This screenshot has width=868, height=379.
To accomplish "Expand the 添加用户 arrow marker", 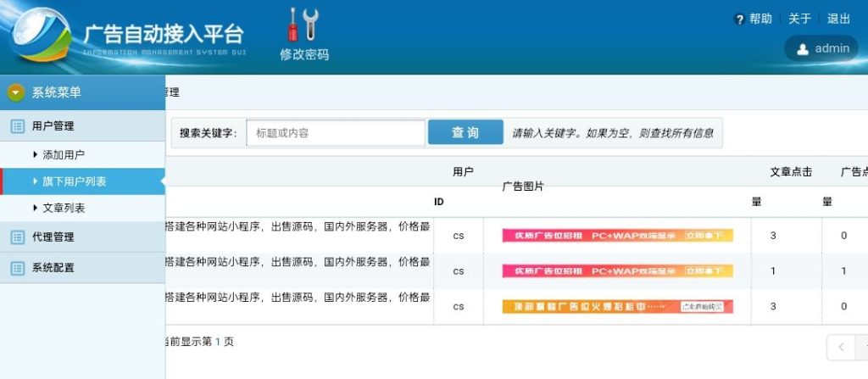I will pyautogui.click(x=35, y=155).
